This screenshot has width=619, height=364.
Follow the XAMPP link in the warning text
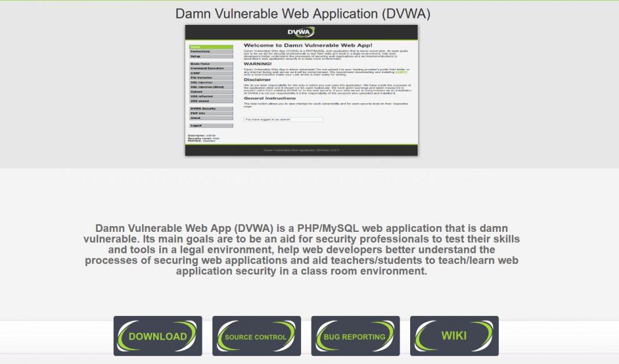point(402,73)
